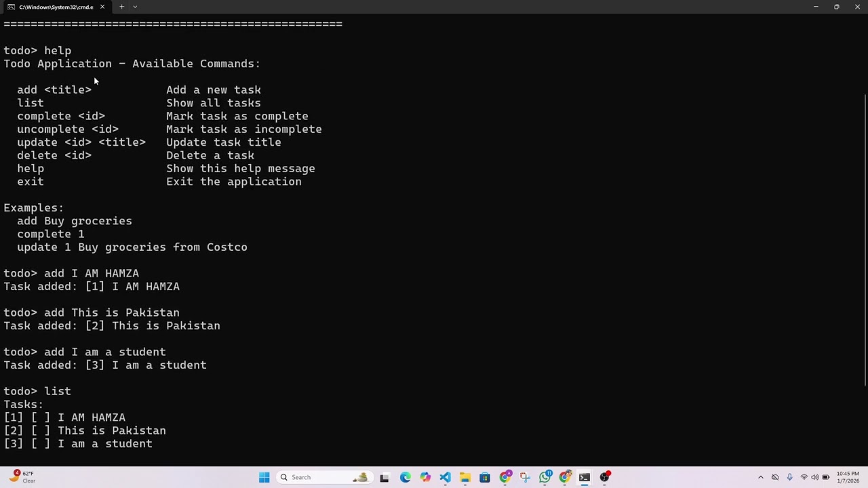Open WhatsApp from taskbar

(x=545, y=477)
